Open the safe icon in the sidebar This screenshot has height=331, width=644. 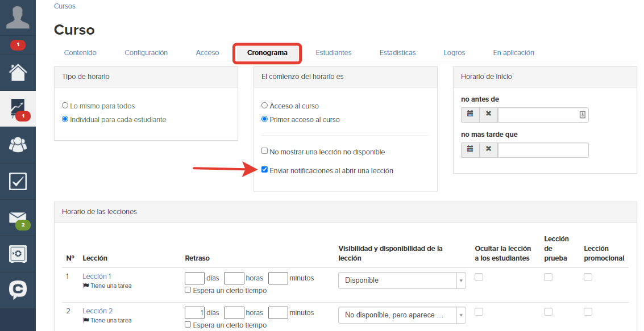pos(18,254)
